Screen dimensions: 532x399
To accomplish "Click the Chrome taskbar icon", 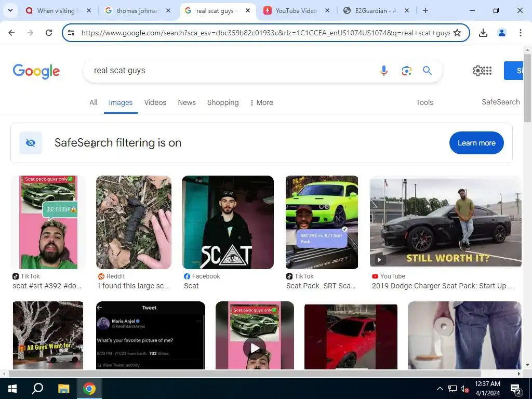I will [89, 389].
